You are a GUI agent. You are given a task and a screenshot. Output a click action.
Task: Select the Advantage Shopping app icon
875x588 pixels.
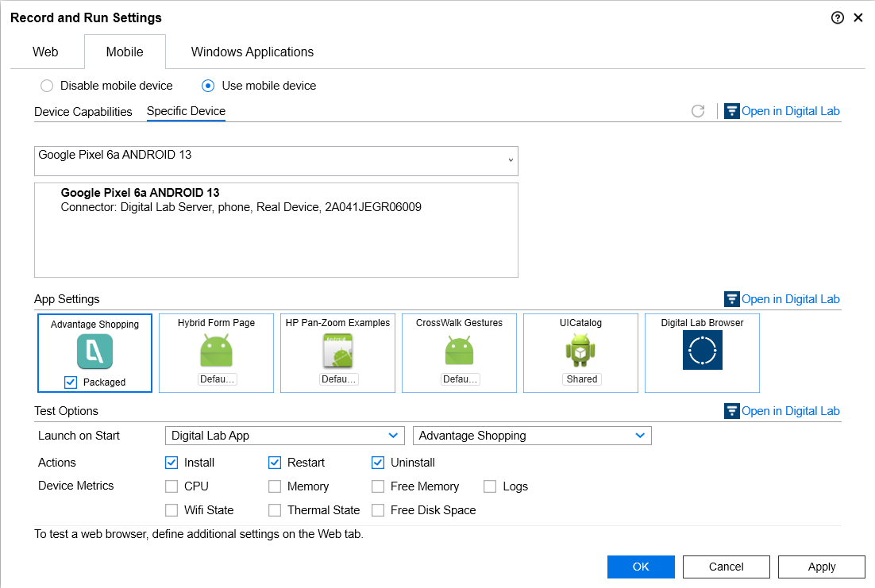(94, 352)
